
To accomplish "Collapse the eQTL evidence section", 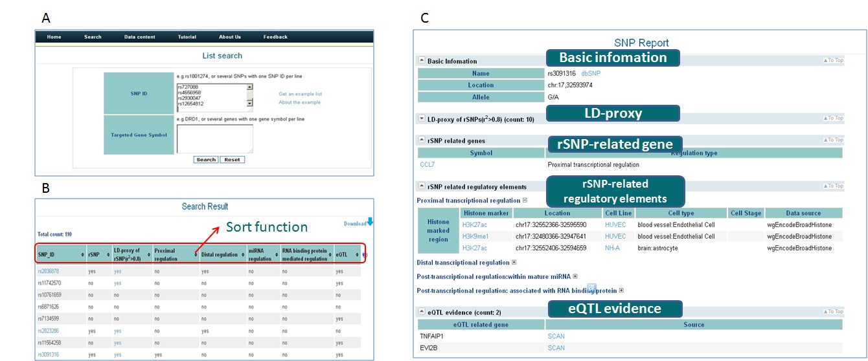I will (422, 312).
